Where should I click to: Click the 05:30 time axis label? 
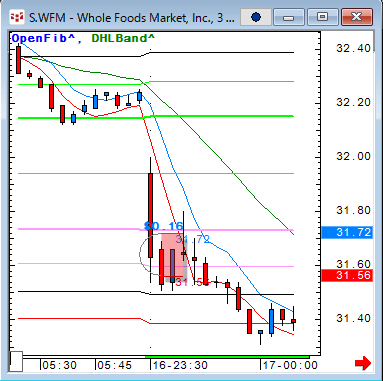point(60,365)
